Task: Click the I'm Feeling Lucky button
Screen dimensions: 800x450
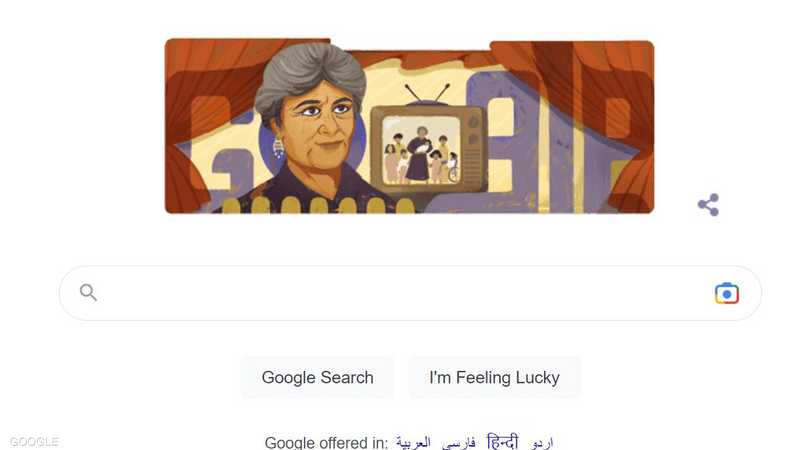Action: click(x=494, y=378)
